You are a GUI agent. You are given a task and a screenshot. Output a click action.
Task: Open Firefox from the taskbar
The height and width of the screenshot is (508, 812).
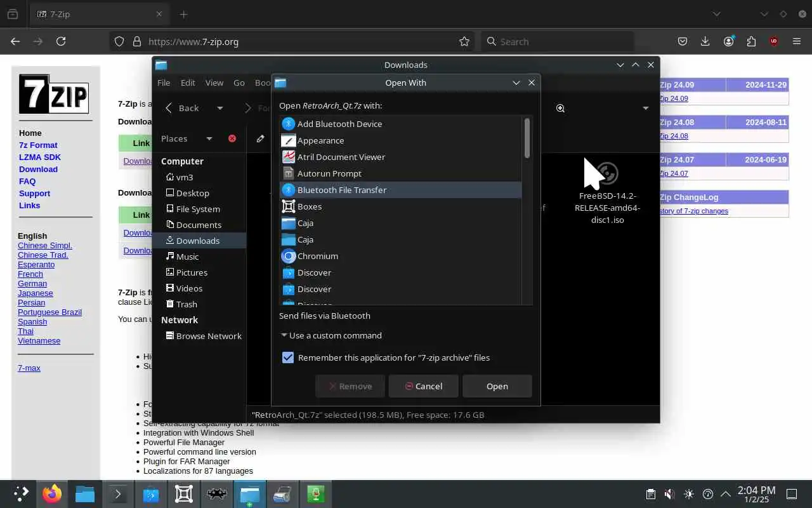52,493
